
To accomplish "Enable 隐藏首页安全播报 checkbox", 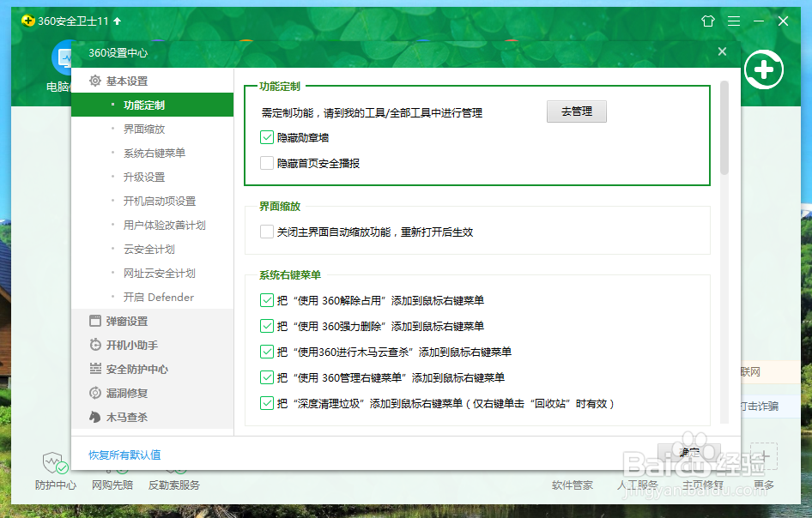I will pos(267,162).
